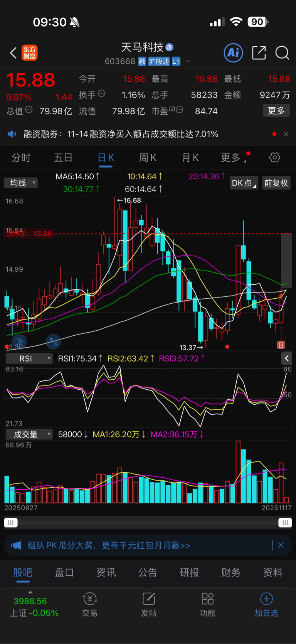Tap the info icon beside 换手
This screenshot has height=644, width=296.
coord(101,93)
